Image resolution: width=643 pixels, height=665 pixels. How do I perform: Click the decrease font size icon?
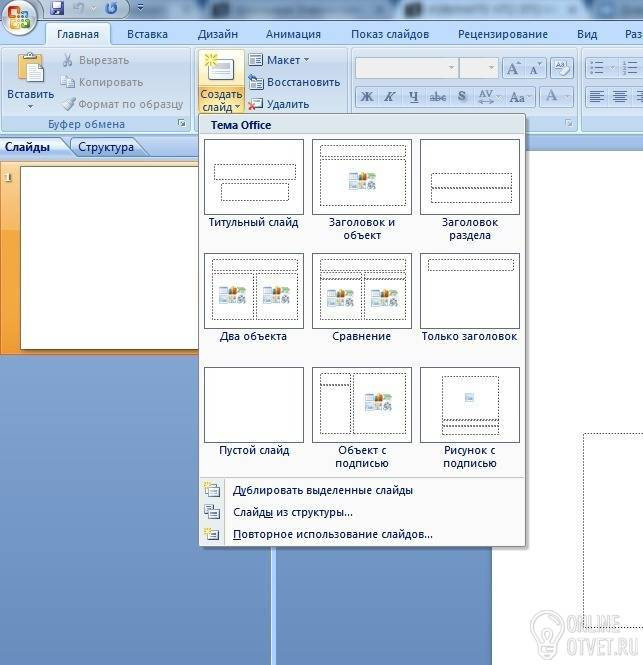click(535, 68)
